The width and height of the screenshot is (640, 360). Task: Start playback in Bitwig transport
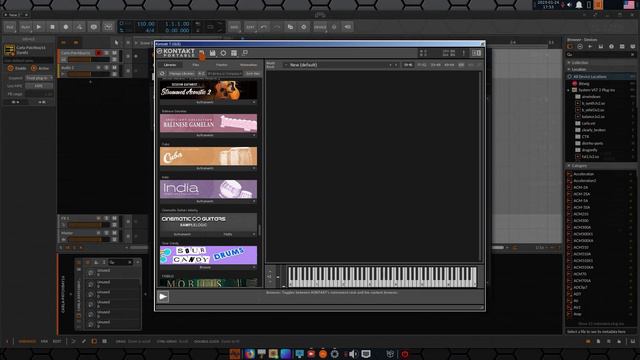point(39,27)
